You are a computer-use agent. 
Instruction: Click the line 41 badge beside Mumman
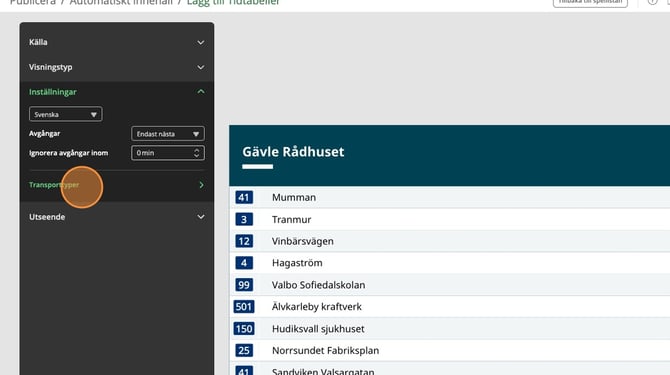pyautogui.click(x=244, y=197)
